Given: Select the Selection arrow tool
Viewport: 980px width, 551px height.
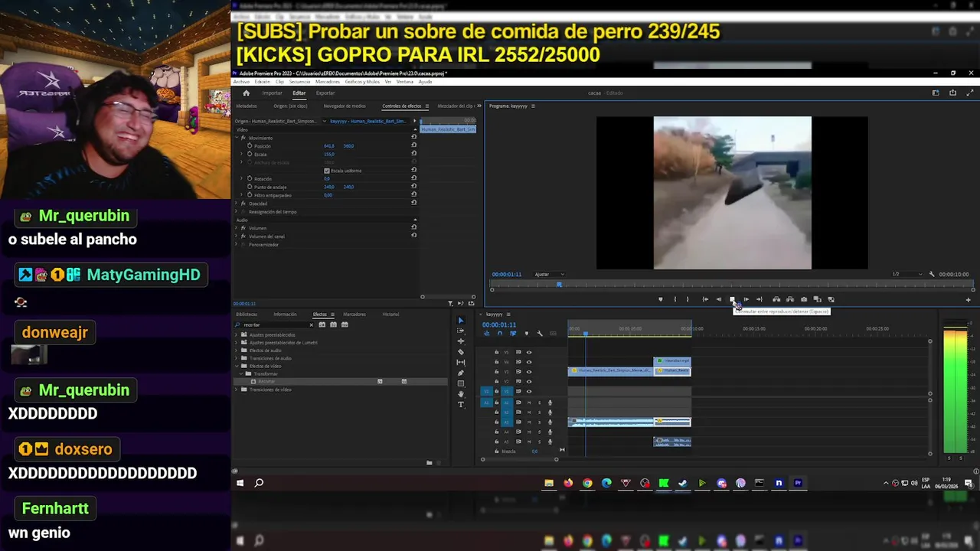Looking at the screenshot, I should (x=460, y=321).
